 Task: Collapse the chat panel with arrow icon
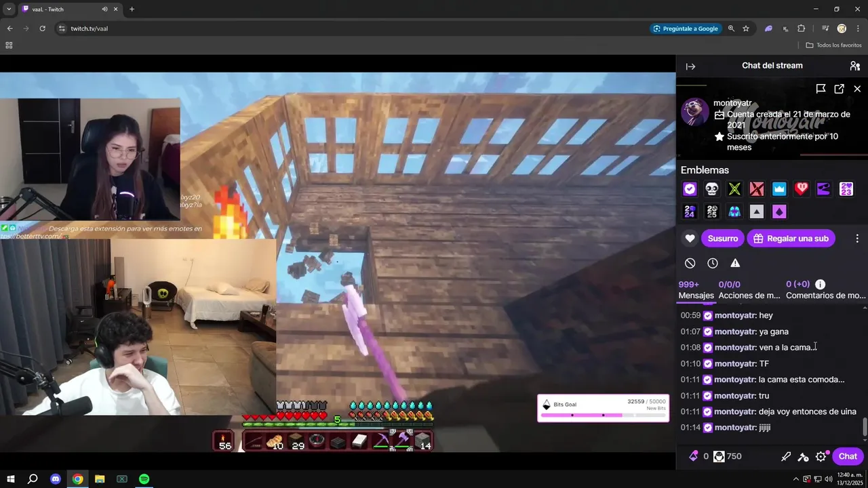point(690,66)
